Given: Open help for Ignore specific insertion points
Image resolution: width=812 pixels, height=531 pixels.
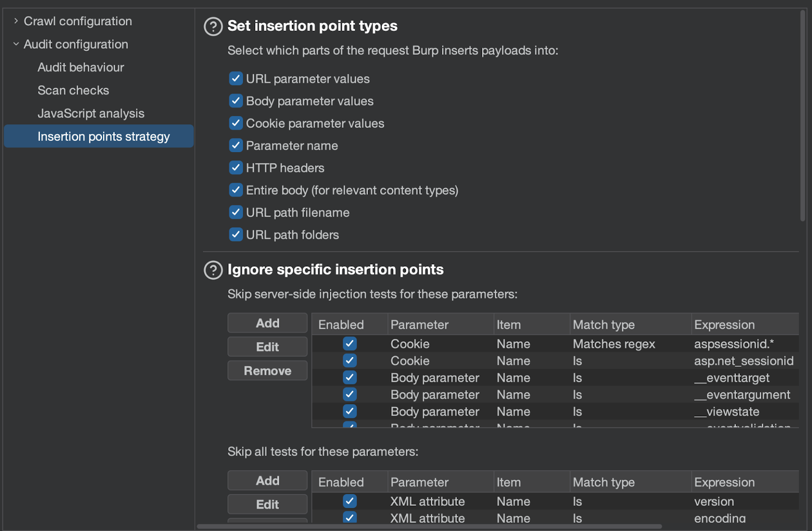Looking at the screenshot, I should [213, 270].
